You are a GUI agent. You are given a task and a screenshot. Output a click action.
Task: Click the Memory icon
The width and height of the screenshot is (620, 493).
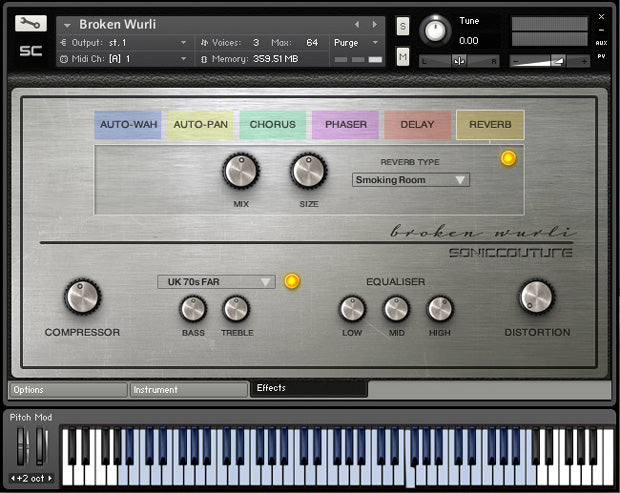204,59
